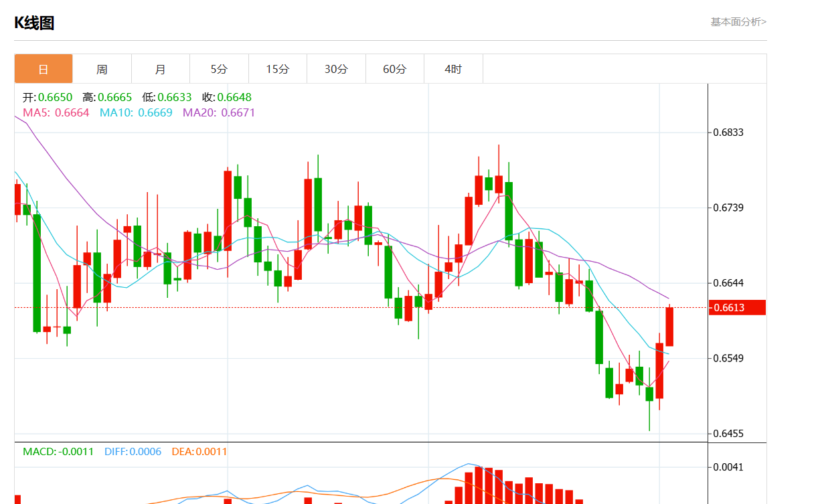Choose the 4时 timeframe tab
Image resolution: width=818 pixels, height=504 pixels.
tap(453, 69)
